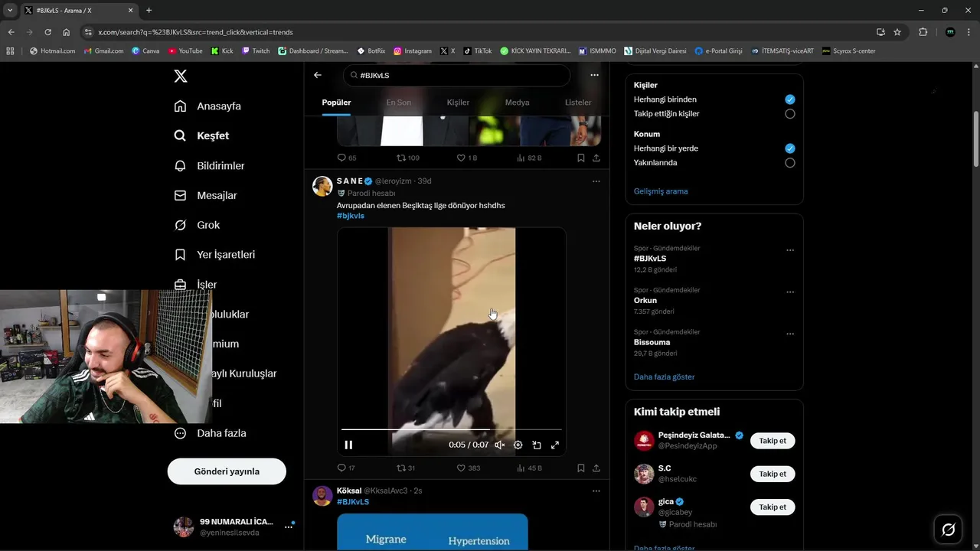Follow S.C account
This screenshot has height=551, width=980.
click(773, 474)
